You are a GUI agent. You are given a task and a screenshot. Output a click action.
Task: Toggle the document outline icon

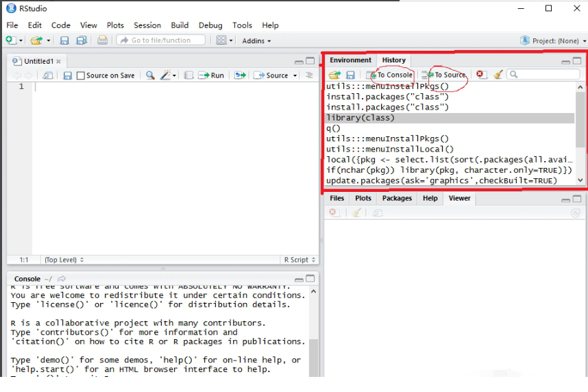(x=309, y=75)
